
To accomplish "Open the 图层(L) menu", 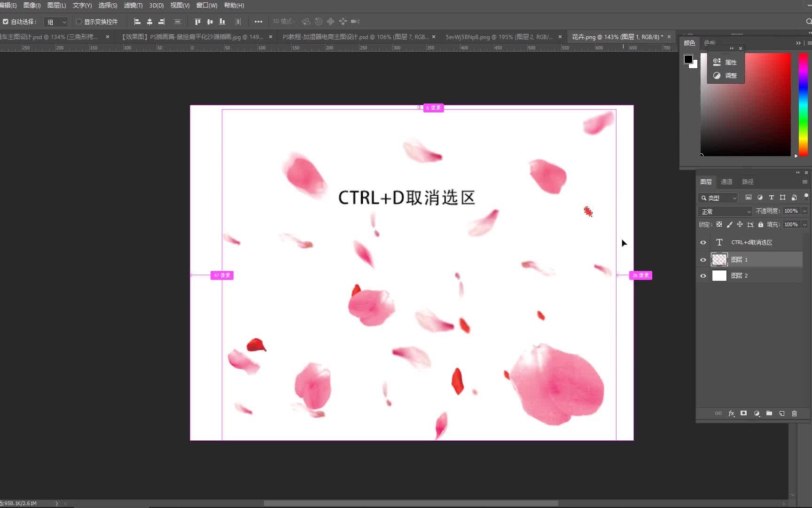I will point(56,6).
